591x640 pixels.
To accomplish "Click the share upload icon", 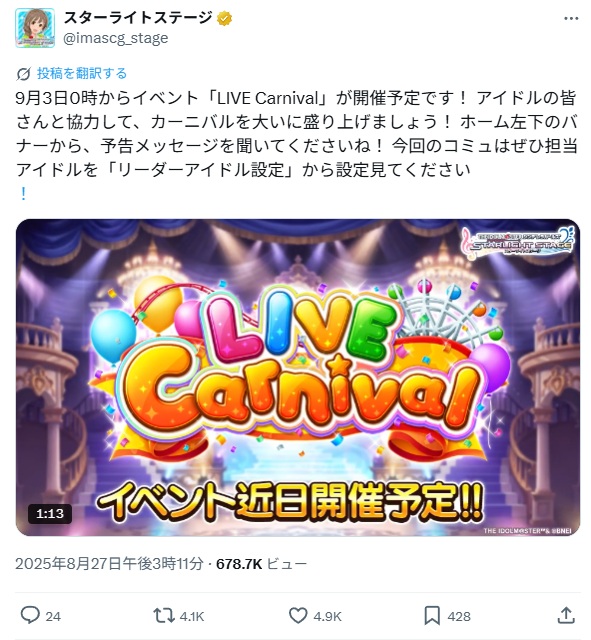I will coord(566,615).
